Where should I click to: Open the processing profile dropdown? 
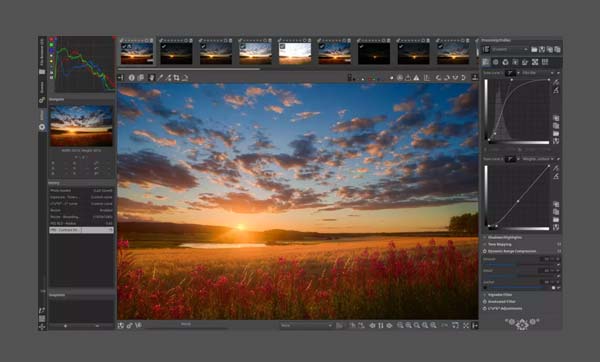[510, 49]
